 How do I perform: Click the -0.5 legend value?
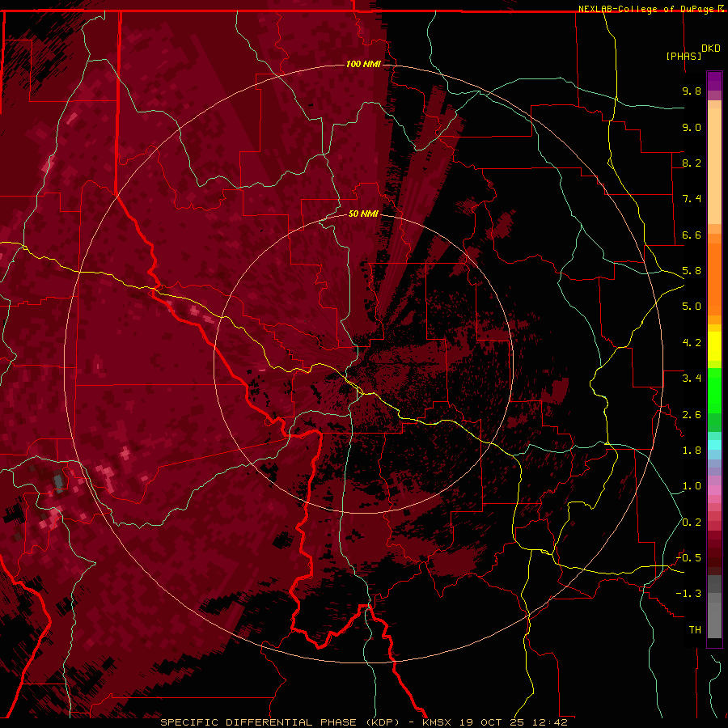[689, 558]
